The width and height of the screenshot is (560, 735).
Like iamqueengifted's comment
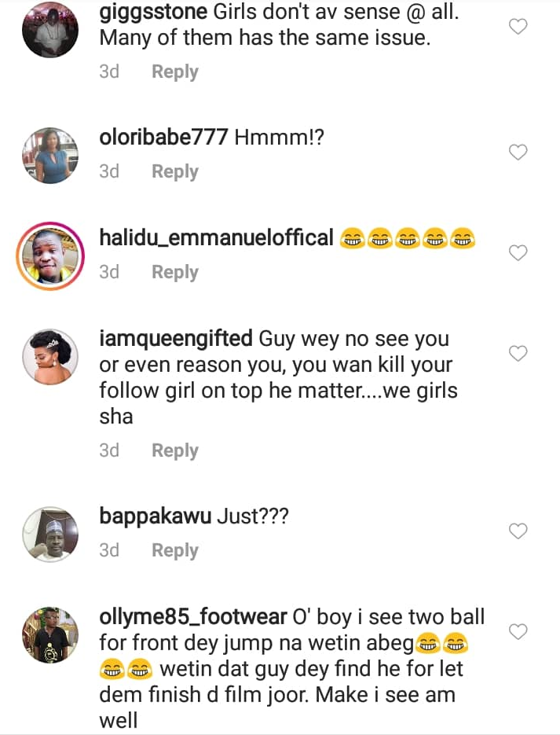[x=518, y=354]
